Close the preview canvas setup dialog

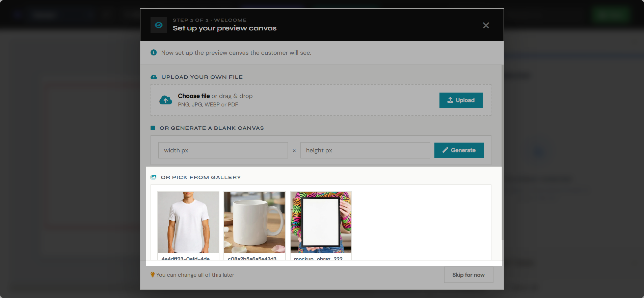click(x=486, y=25)
